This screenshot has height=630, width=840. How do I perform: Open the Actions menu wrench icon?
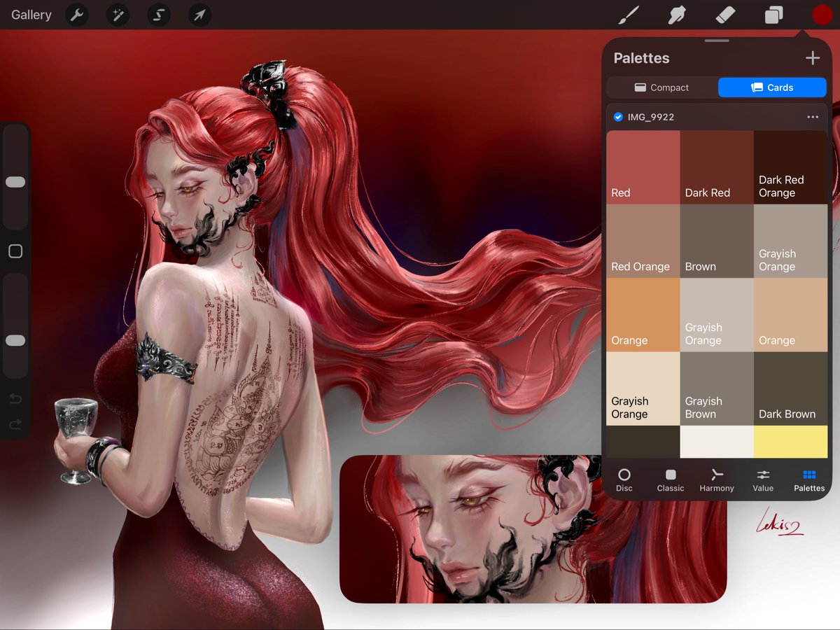point(77,15)
